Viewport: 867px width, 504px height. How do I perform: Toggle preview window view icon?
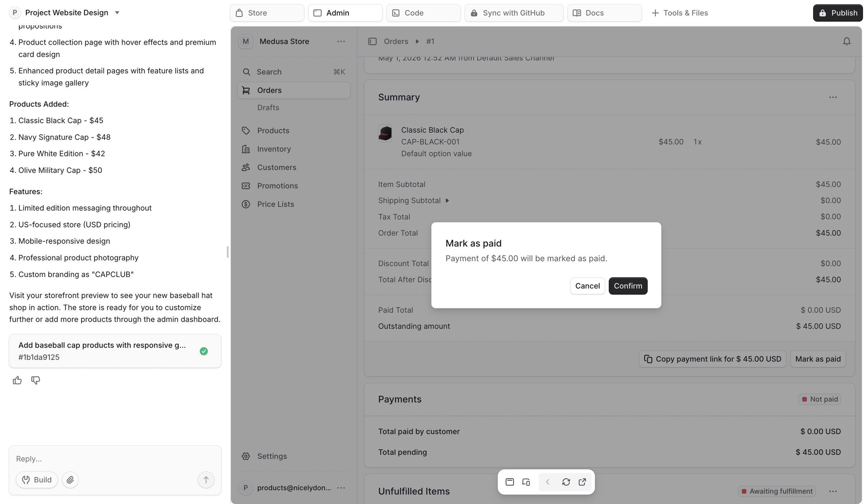point(509,482)
